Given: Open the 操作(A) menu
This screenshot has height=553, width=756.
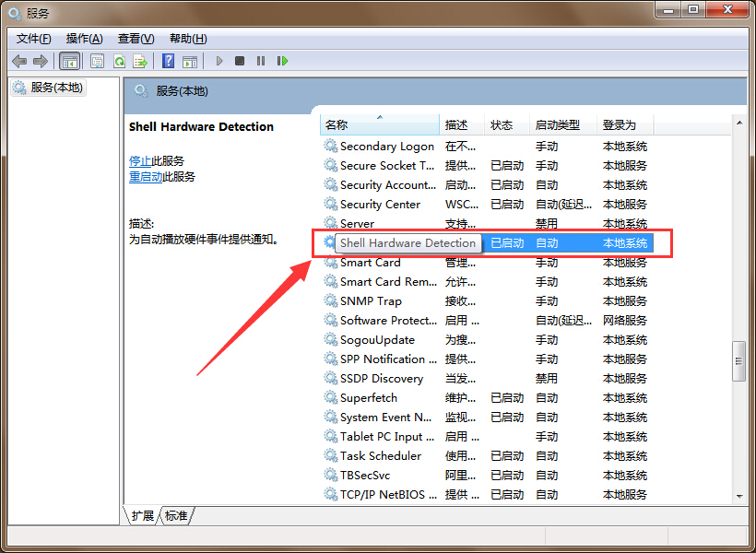Looking at the screenshot, I should point(84,38).
